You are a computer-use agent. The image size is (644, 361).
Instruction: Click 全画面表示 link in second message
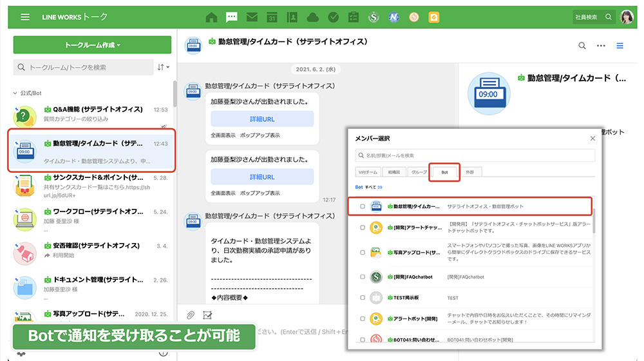coord(223,193)
